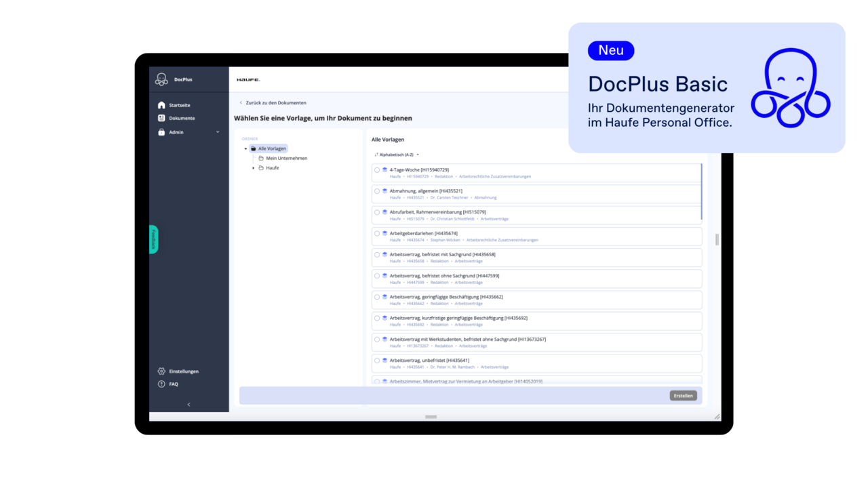Viewport: 868px width, 488px height.
Task: Collapse the Alle Vorlagen folder
Action: point(245,148)
